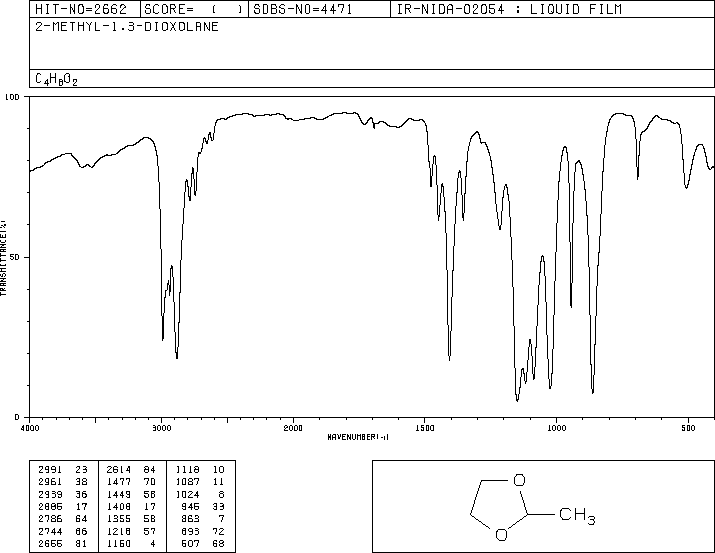Viewport: 715px width, 553px height.
Task: Select the 1408 peak table entry
Action: click(131, 507)
